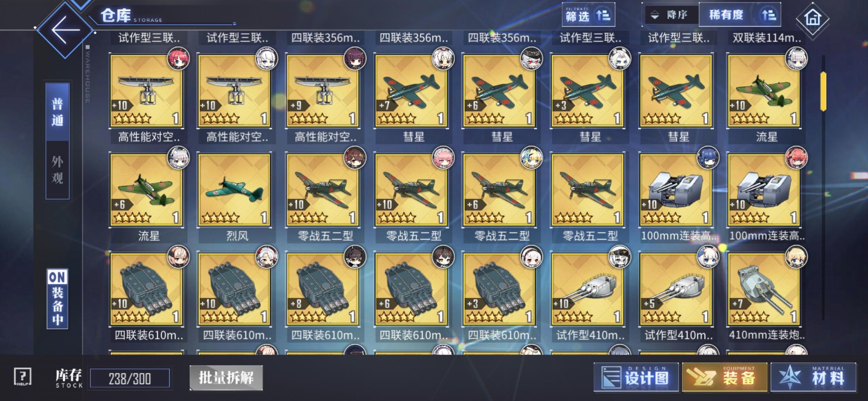
Task: Open the 筛选 filter options
Action: pos(588,15)
